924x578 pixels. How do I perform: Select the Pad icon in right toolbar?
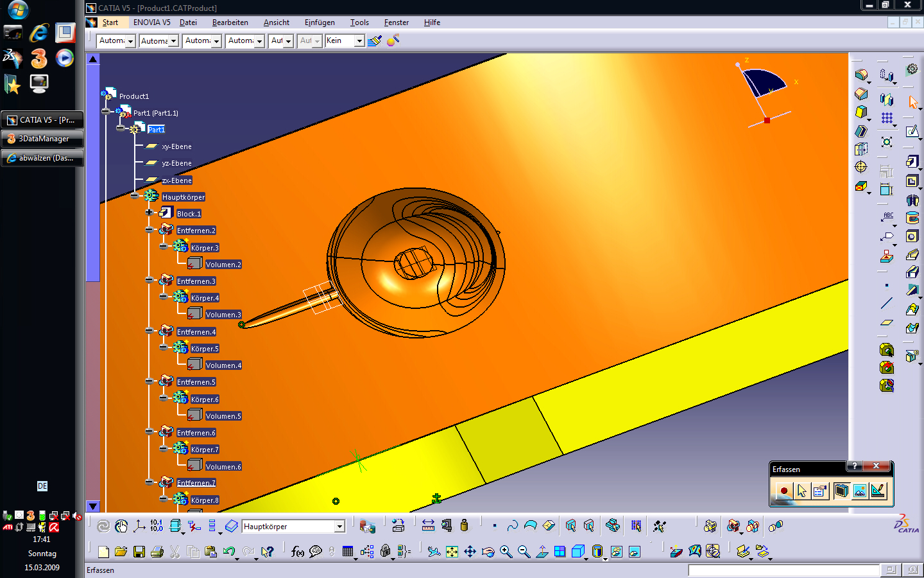click(x=912, y=162)
